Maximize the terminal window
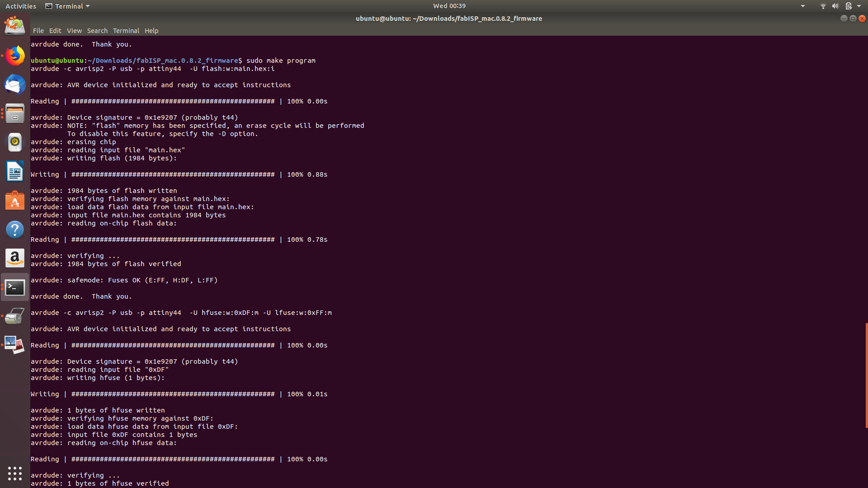 click(x=853, y=19)
